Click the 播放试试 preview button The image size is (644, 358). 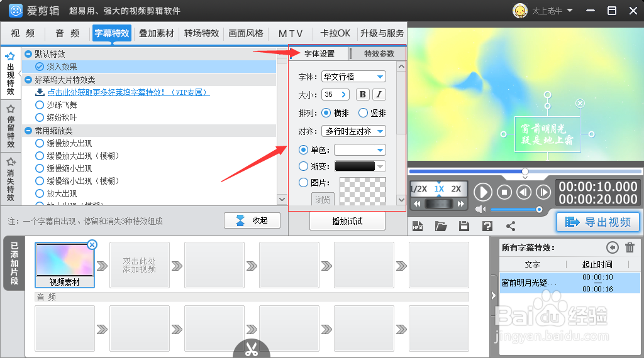coord(347,222)
